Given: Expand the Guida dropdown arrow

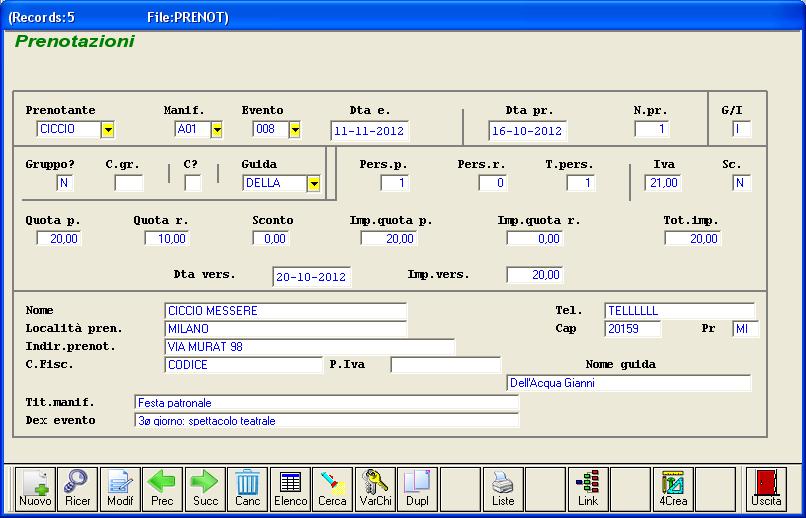Looking at the screenshot, I should point(313,183).
